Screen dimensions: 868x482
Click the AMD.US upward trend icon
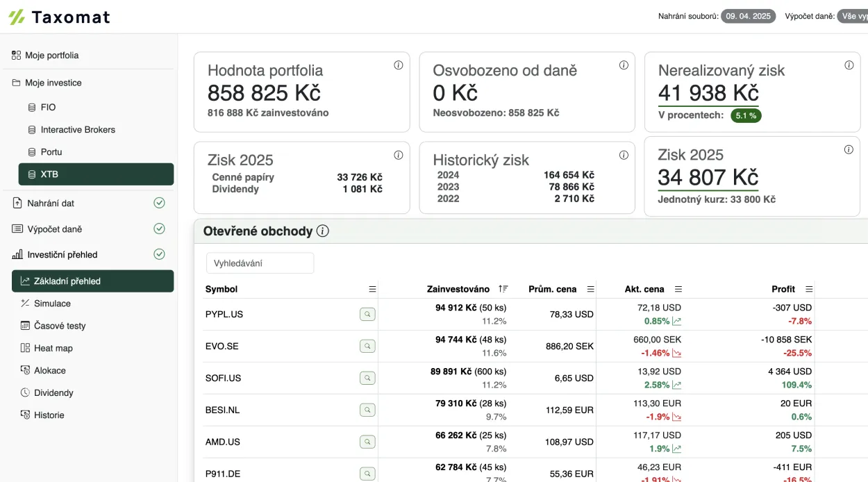tap(677, 449)
